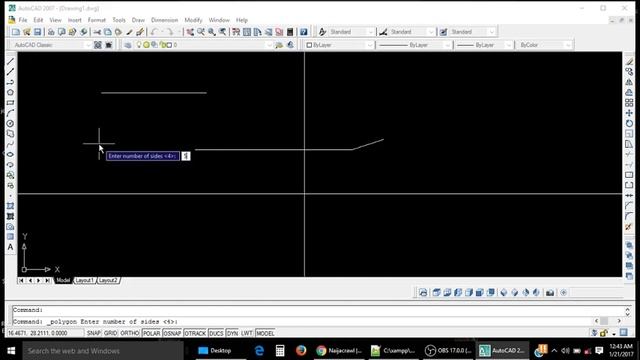Image resolution: width=640 pixels, height=360 pixels.
Task: Click the Cut scissors icon
Action: pos(97,32)
